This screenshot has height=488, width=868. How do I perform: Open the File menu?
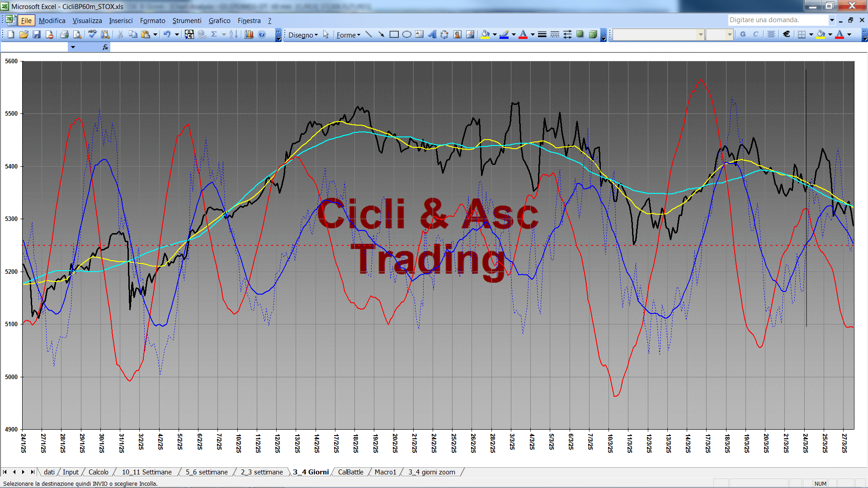(x=27, y=20)
